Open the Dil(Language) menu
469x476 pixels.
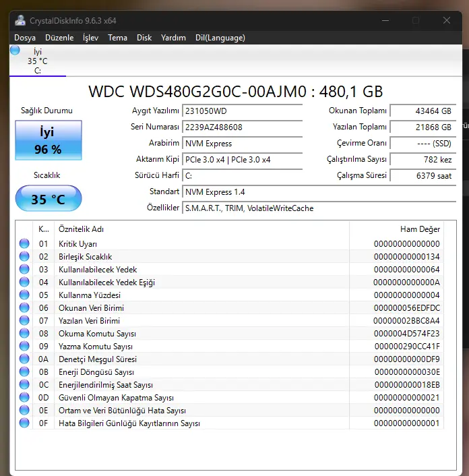[220, 38]
